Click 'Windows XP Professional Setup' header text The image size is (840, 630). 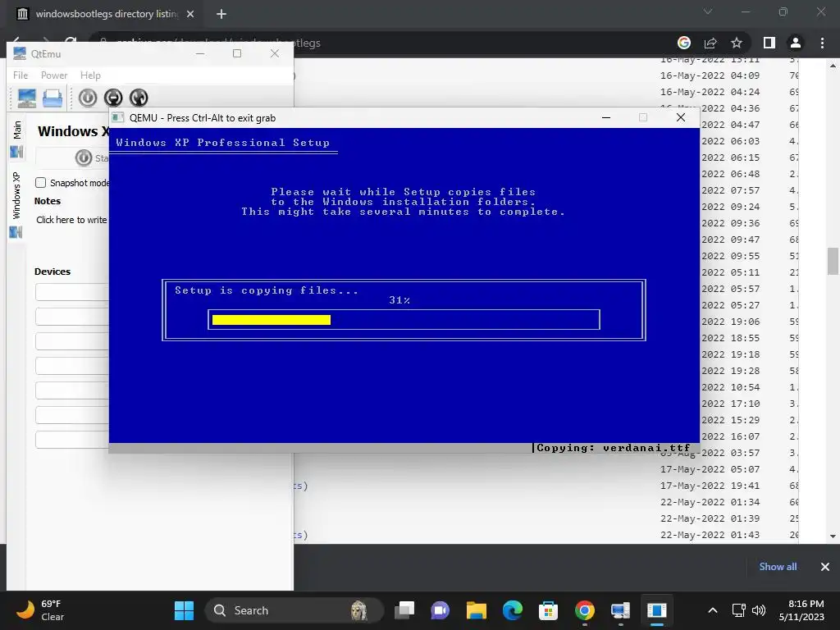223,143
